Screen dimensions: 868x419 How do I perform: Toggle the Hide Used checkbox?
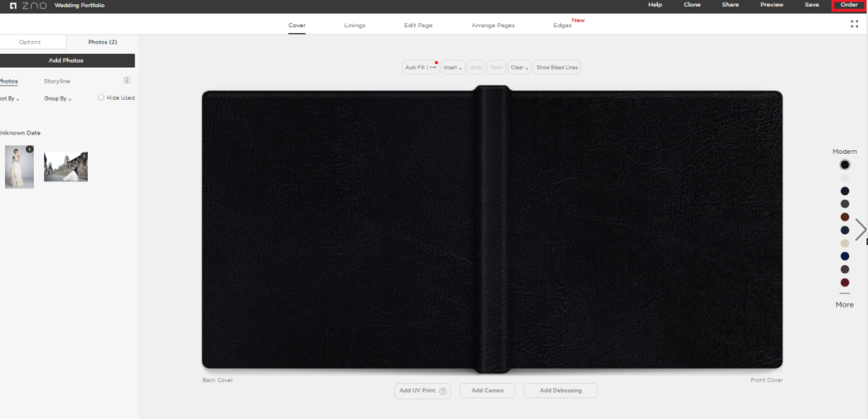pos(101,97)
